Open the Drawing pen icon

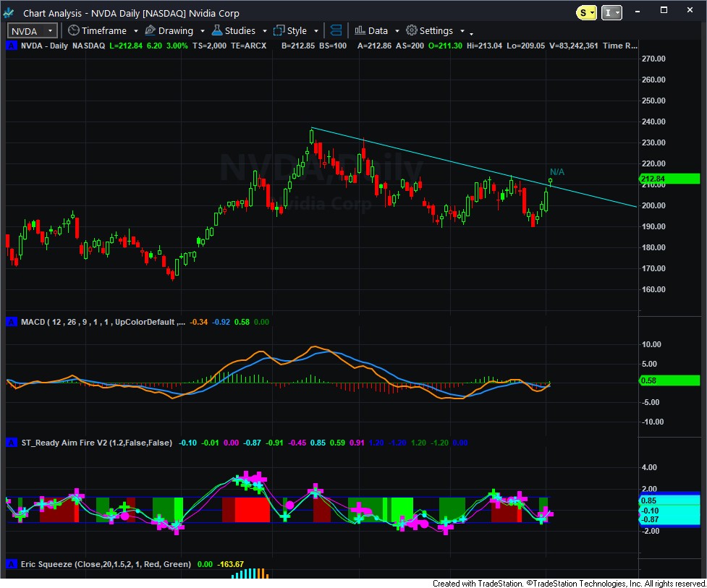click(x=150, y=30)
